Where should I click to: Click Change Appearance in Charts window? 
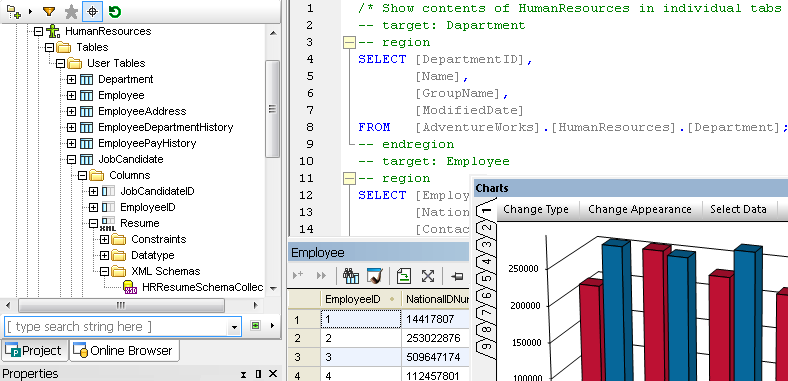(x=640, y=209)
